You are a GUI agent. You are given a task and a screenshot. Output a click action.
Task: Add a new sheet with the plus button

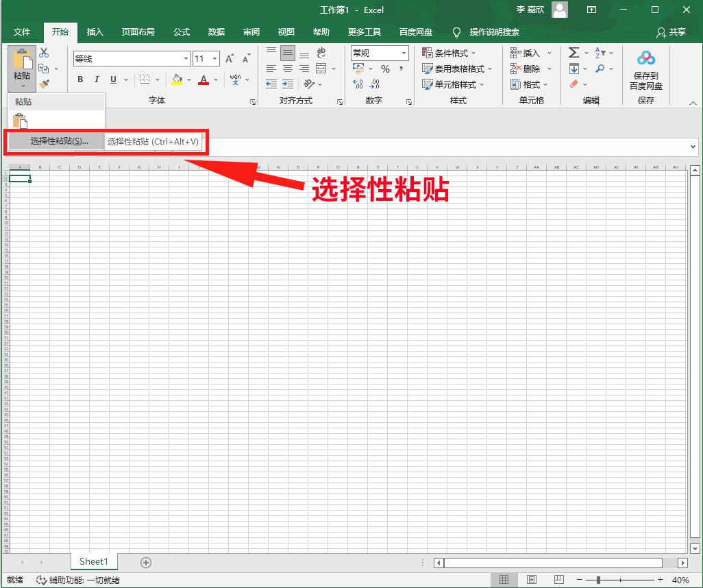pos(145,562)
